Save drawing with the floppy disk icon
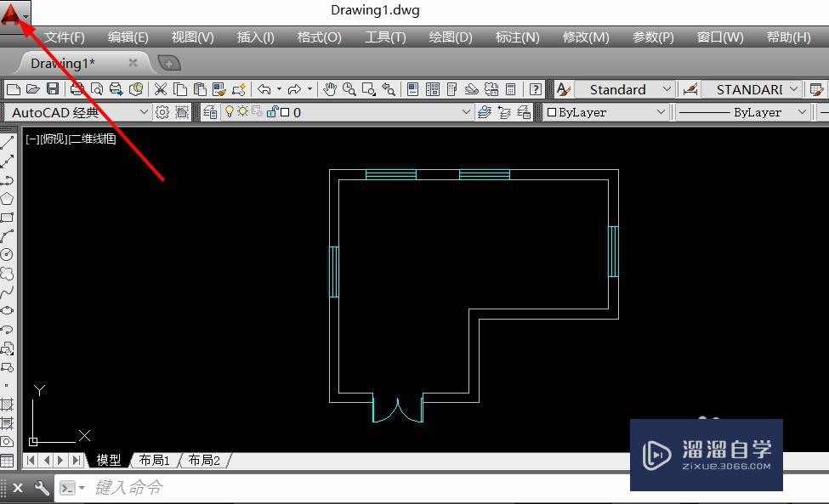 53,89
